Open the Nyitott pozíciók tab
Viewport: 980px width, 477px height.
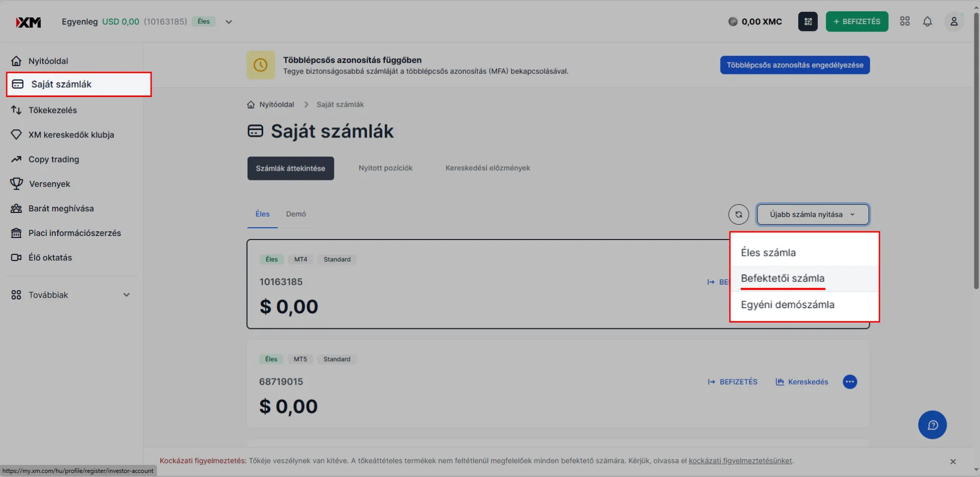pos(385,168)
